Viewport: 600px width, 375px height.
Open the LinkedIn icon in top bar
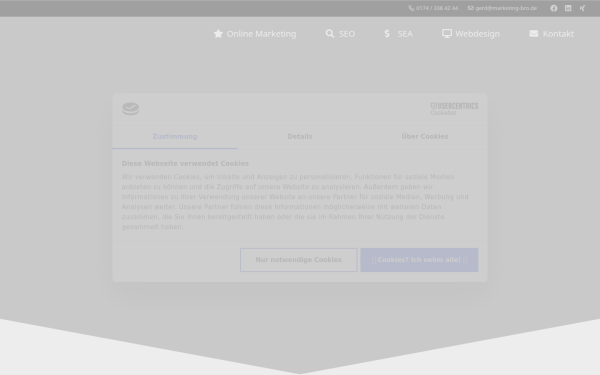568,8
